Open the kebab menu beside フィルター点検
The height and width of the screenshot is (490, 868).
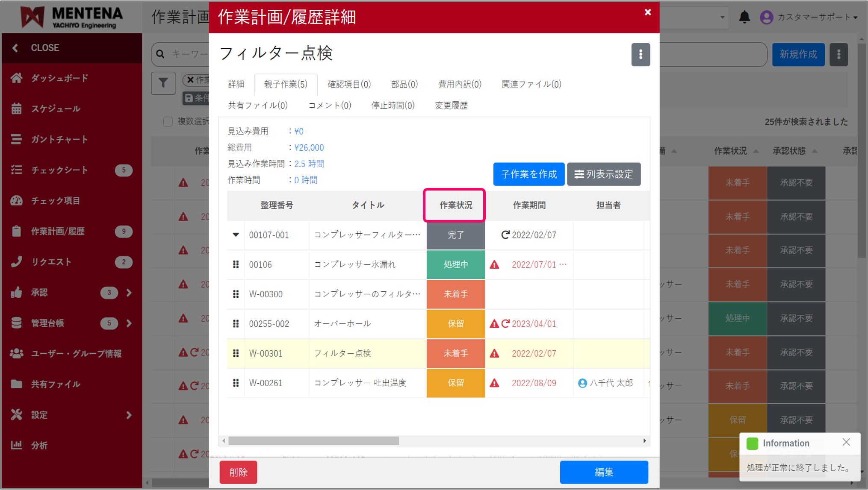(x=640, y=55)
